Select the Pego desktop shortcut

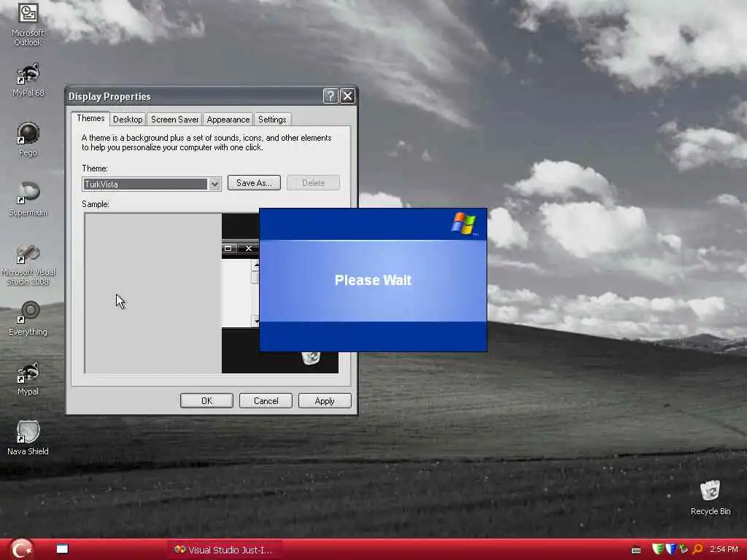[28, 139]
